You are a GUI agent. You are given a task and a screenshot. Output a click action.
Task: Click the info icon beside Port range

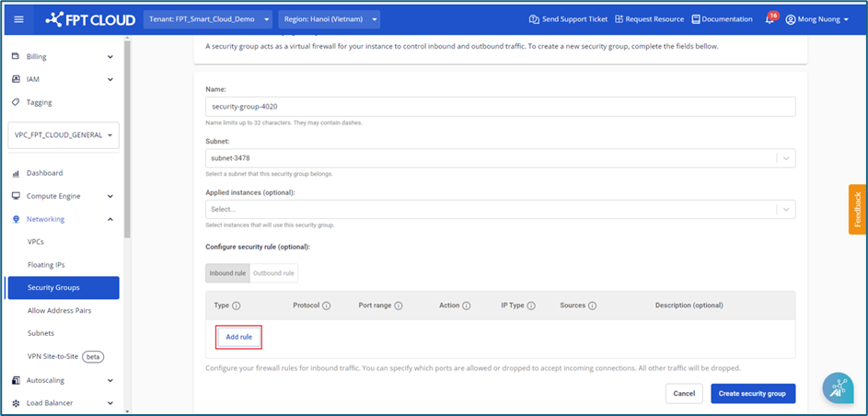pos(399,306)
